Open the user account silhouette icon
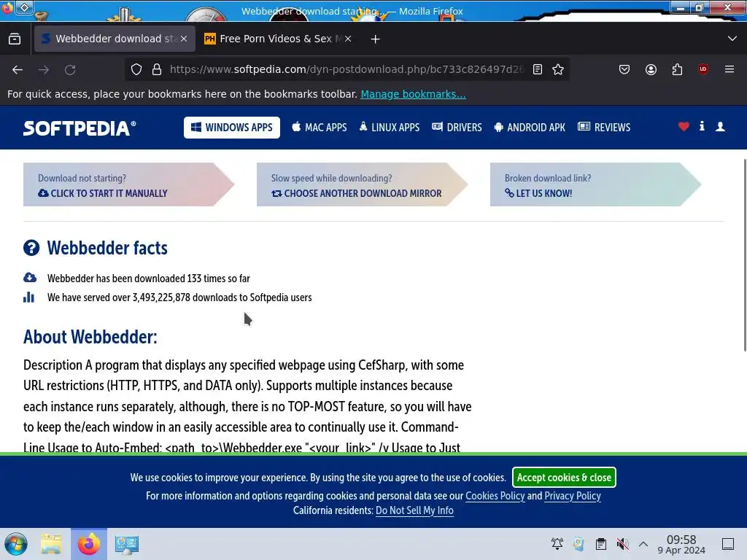This screenshot has height=560, width=747. (720, 127)
